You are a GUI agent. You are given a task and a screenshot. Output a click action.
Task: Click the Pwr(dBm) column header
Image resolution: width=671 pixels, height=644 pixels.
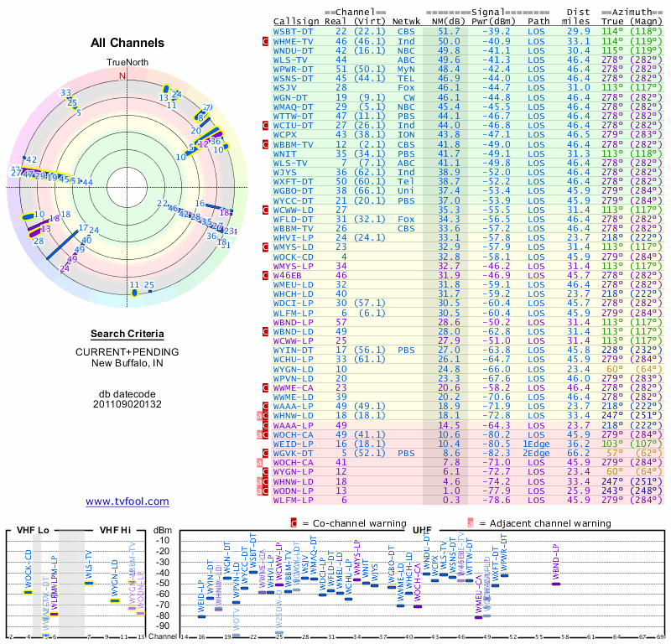tap(494, 21)
